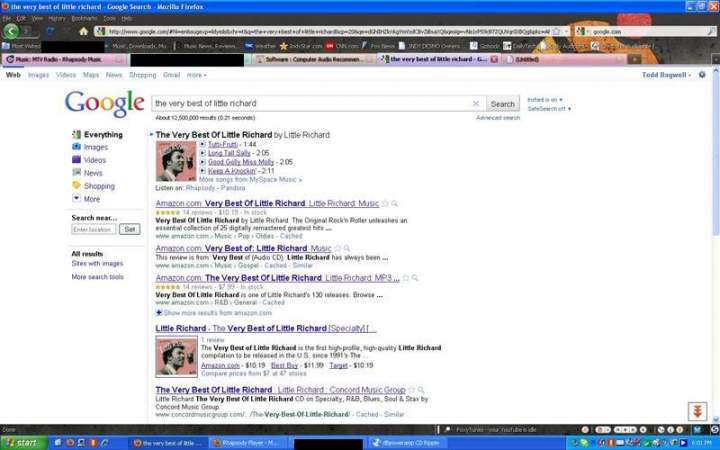Open the Advanced search link

tap(498, 118)
